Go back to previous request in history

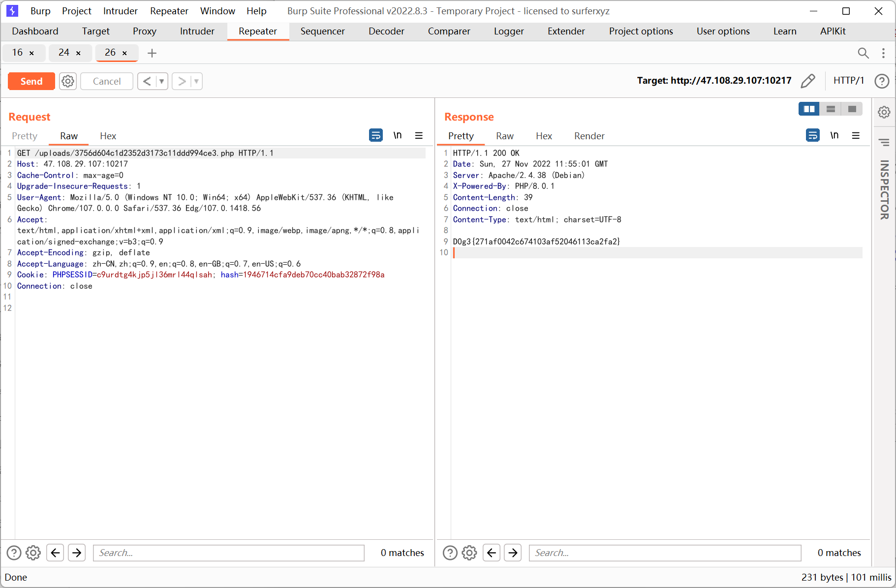pyautogui.click(x=147, y=81)
